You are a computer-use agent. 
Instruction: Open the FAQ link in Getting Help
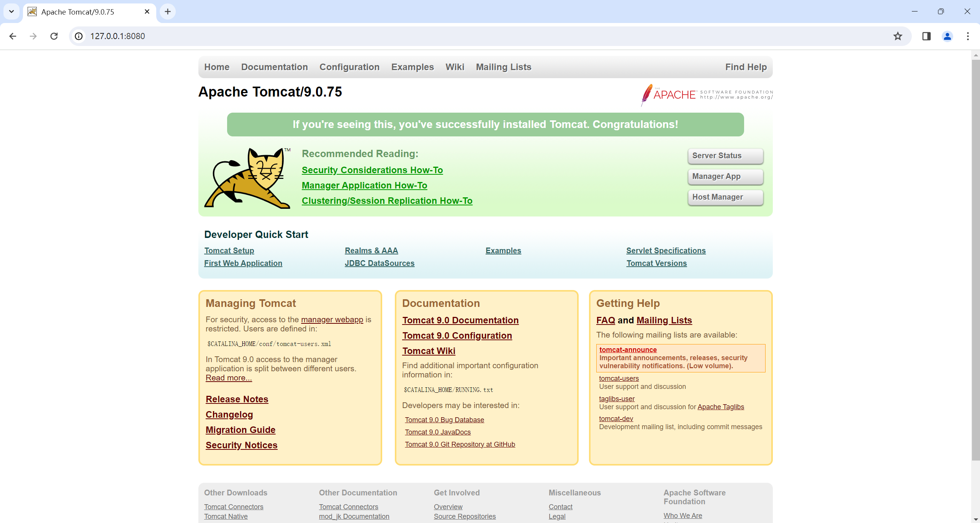[x=605, y=320]
